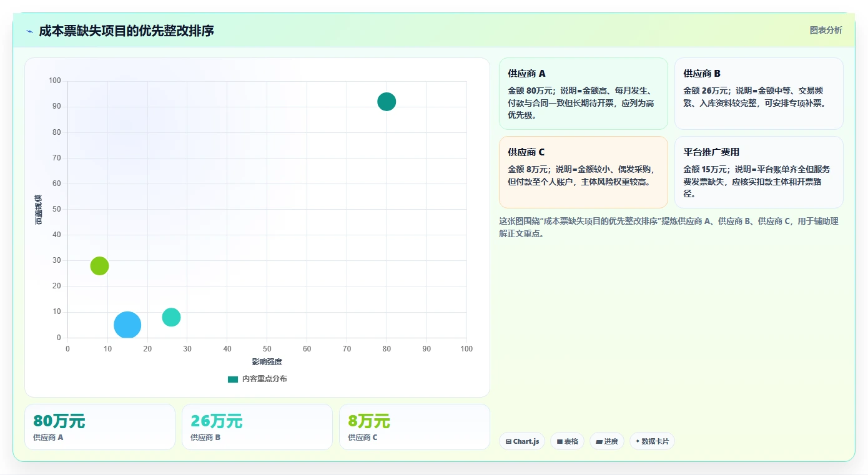The height and width of the screenshot is (475, 868).
Task: Click the 表格 tag
Action: [x=567, y=441]
